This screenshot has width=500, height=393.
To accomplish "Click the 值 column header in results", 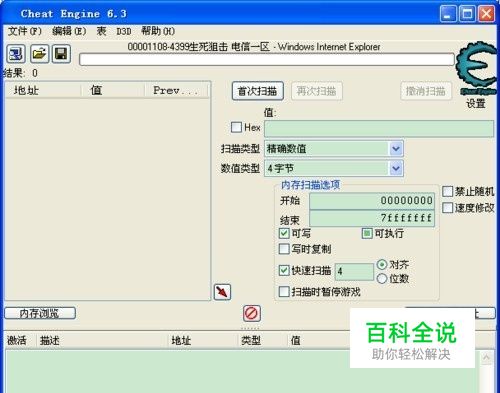I will (x=113, y=90).
